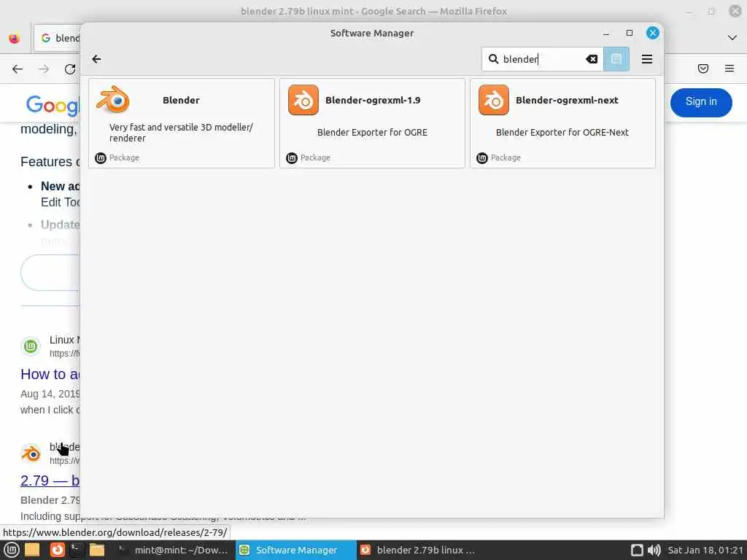
Task: Select the Blender-ogrexml-1.9 title
Action: [373, 100]
